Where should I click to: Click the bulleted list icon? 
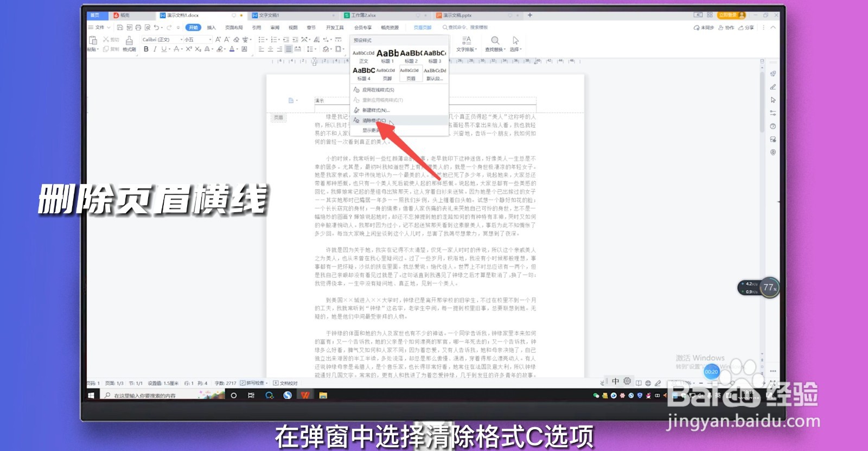coord(261,40)
